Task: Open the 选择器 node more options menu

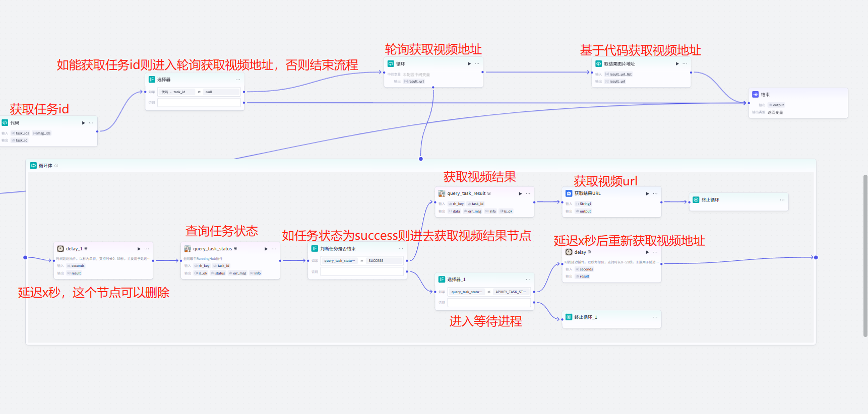Action: (x=238, y=80)
